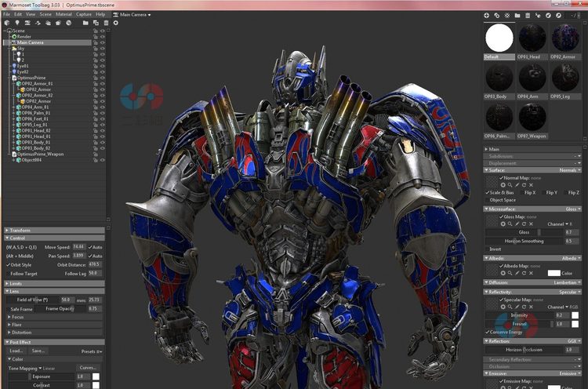Enable the Invert checkbox under Microsurface
The height and width of the screenshot is (389, 588).
(x=488, y=249)
